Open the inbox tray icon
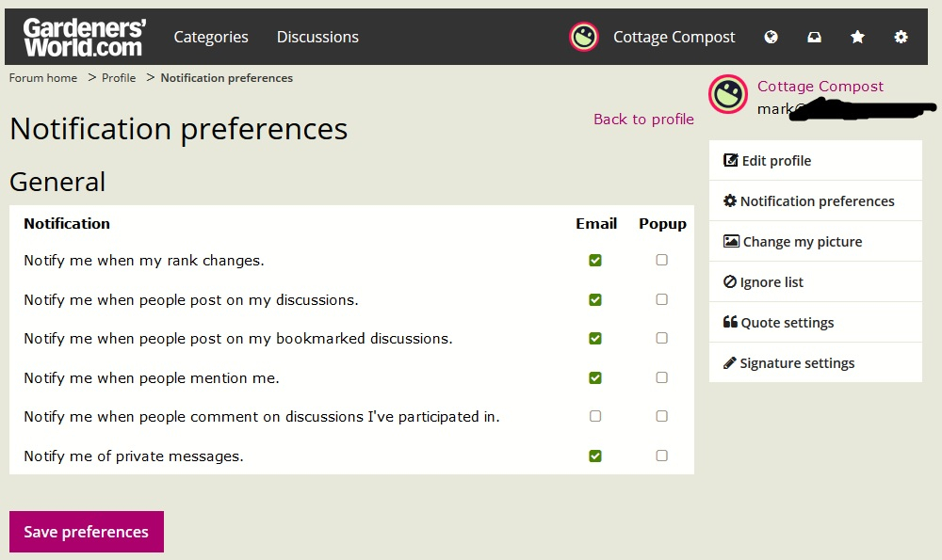 (814, 38)
